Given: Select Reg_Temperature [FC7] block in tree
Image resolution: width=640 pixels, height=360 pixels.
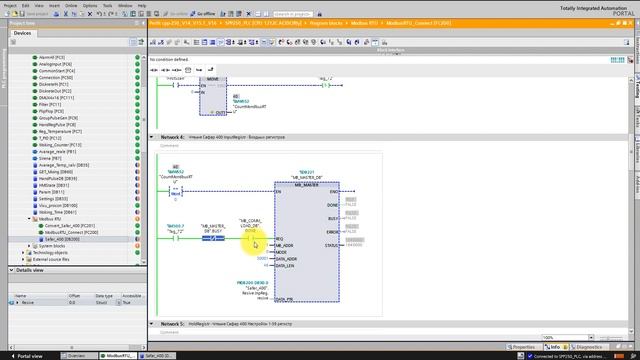Looking at the screenshot, I should [60, 131].
